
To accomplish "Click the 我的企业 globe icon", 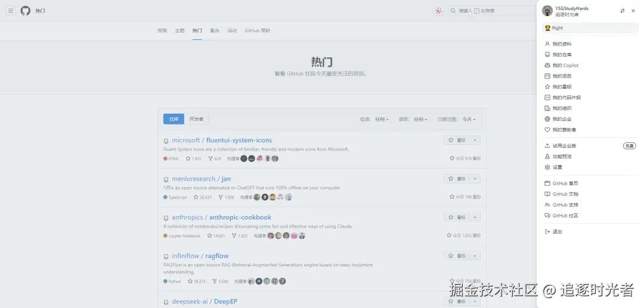I will pos(547,119).
